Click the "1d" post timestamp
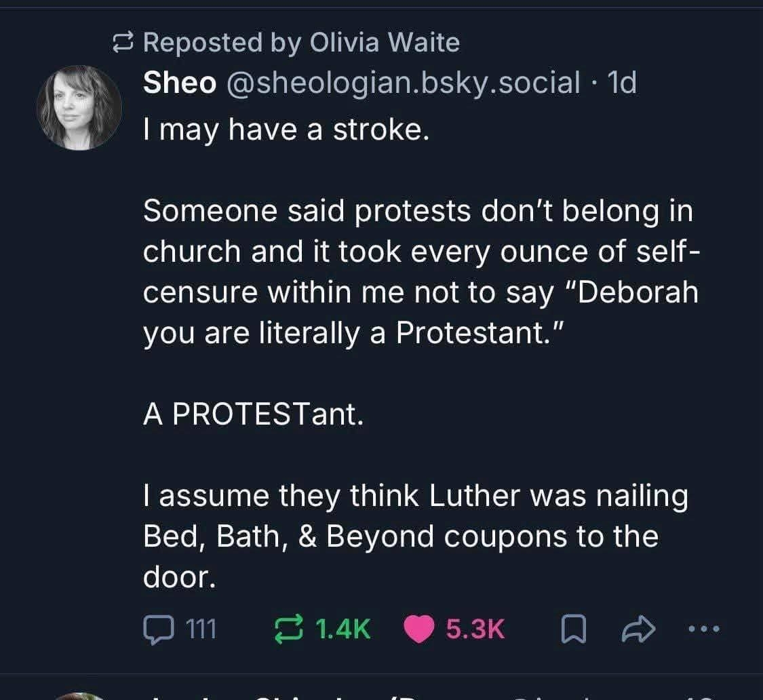763x700 pixels. coord(623,83)
